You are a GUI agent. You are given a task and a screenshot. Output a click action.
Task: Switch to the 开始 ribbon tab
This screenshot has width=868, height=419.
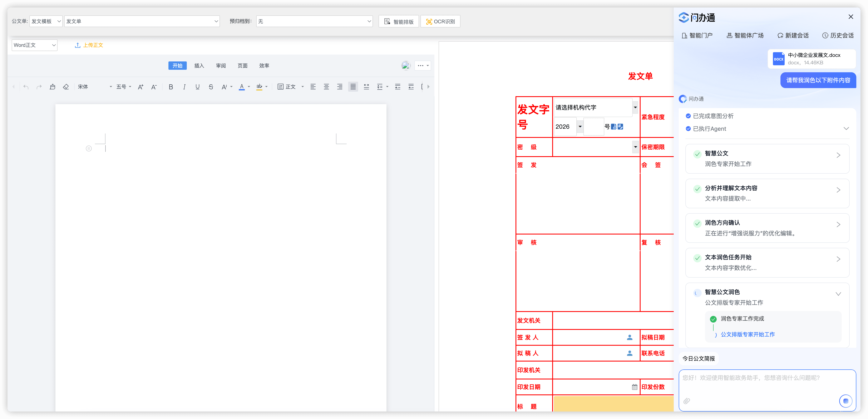point(178,66)
